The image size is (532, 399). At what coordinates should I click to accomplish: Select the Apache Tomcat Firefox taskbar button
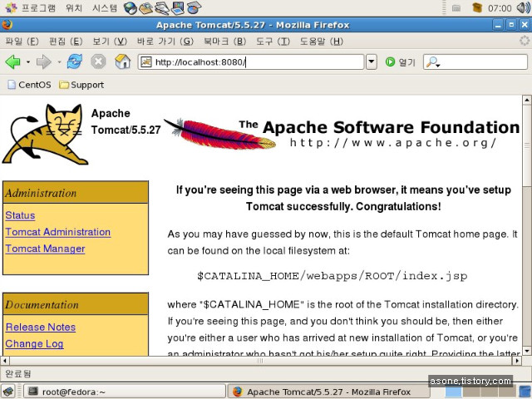coord(328,392)
